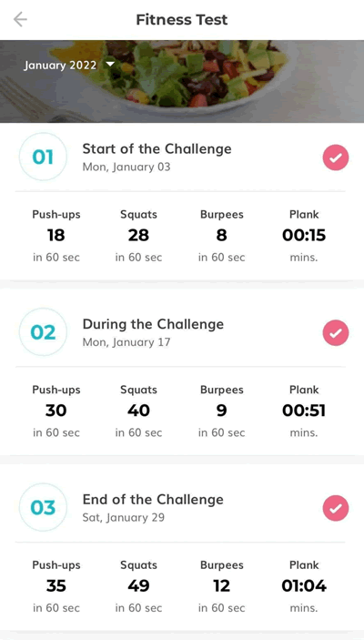Tap the Fitness Test page title

(x=182, y=20)
